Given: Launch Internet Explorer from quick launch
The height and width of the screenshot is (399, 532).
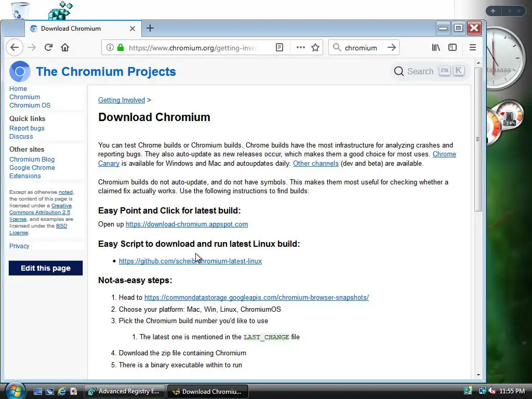Looking at the screenshot, I should click(x=62, y=391).
